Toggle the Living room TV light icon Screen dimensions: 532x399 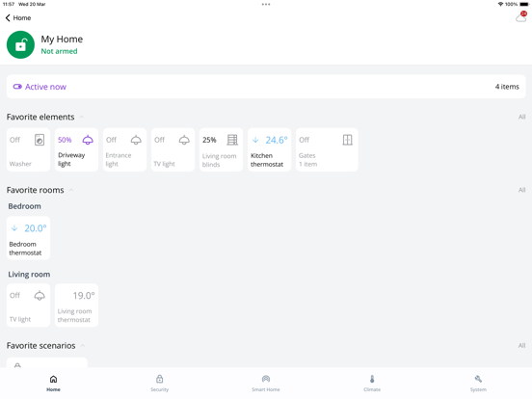[x=40, y=296]
